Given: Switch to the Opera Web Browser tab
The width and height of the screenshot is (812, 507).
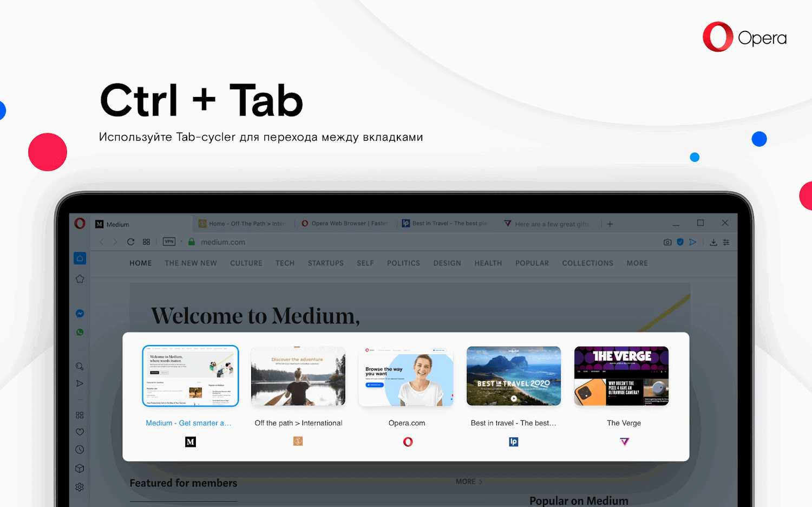Looking at the screenshot, I should click(x=345, y=224).
